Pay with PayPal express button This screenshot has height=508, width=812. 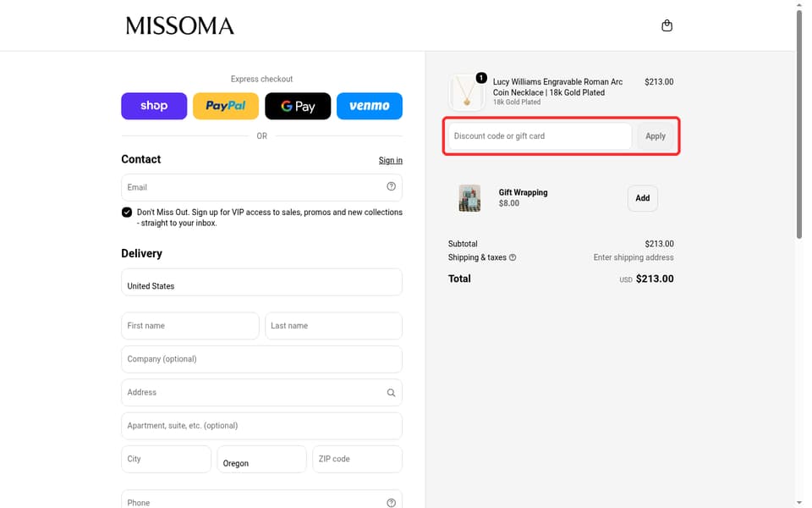click(x=226, y=106)
